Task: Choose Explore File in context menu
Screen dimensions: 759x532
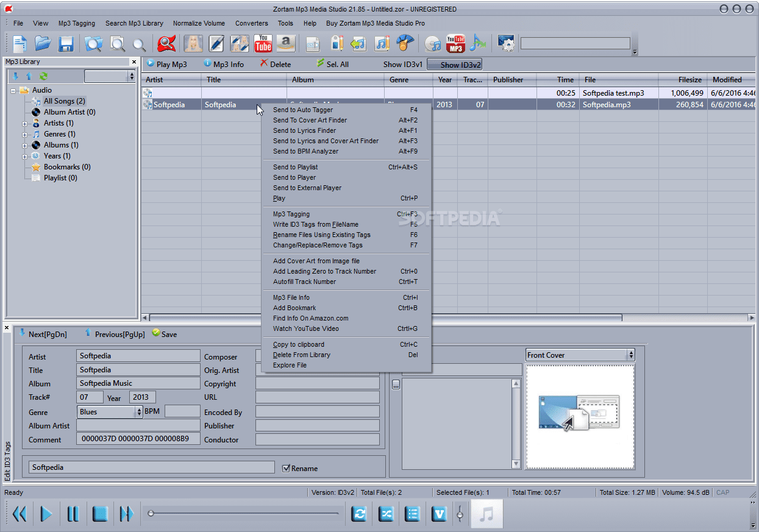Action: 346,365
